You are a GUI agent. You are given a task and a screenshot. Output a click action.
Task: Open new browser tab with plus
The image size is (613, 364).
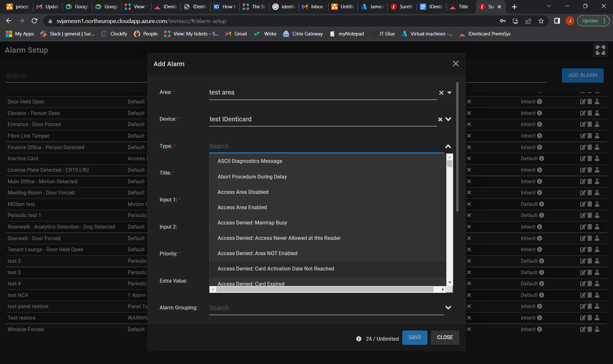pos(514,7)
